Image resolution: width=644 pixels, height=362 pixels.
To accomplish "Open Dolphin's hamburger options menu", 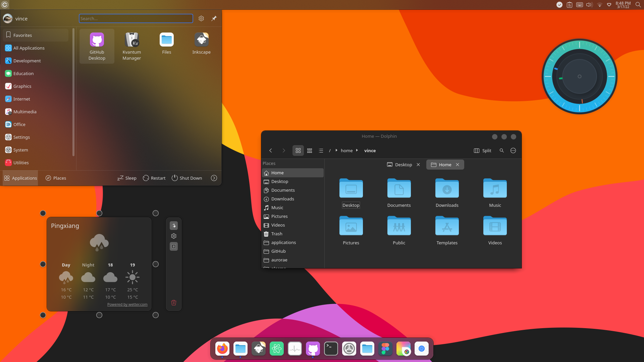I will [x=513, y=151].
